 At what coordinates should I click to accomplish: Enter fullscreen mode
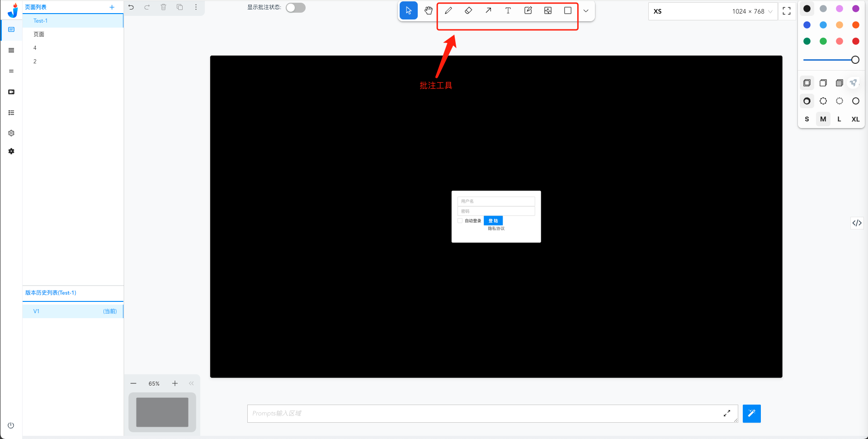787,11
